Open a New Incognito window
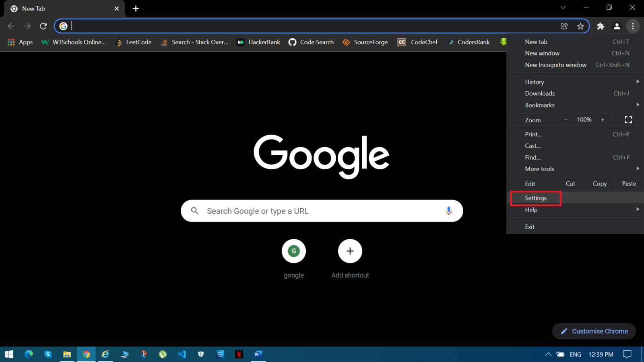Image resolution: width=644 pixels, height=362 pixels. pos(555,65)
